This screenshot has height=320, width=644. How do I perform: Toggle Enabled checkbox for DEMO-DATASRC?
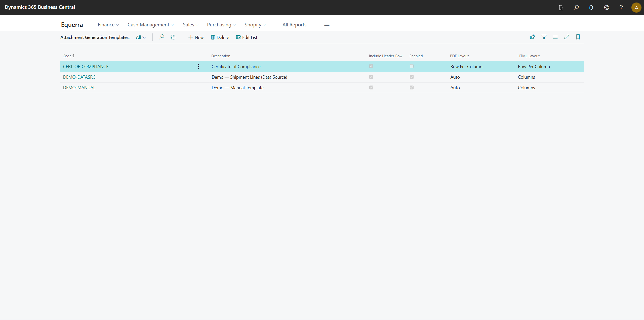412,77
